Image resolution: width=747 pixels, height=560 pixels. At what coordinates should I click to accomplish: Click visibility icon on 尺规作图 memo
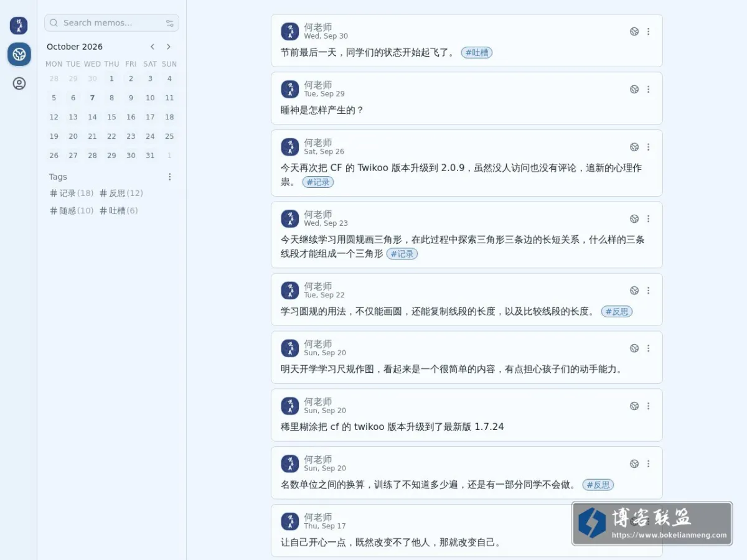pyautogui.click(x=634, y=348)
